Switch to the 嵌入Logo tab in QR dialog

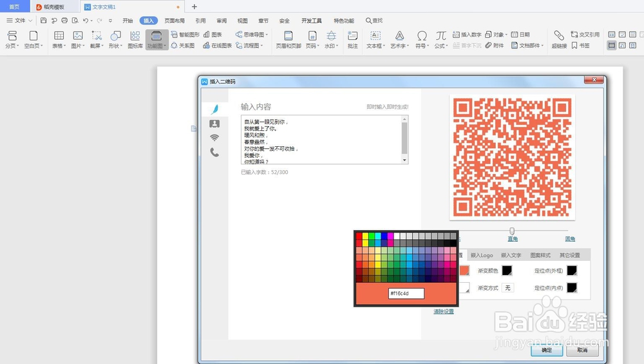click(481, 255)
